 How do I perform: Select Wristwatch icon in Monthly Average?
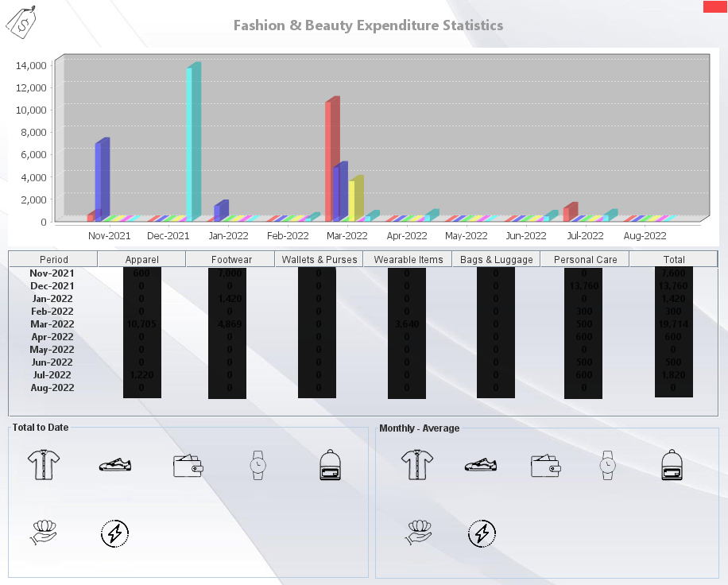(608, 465)
